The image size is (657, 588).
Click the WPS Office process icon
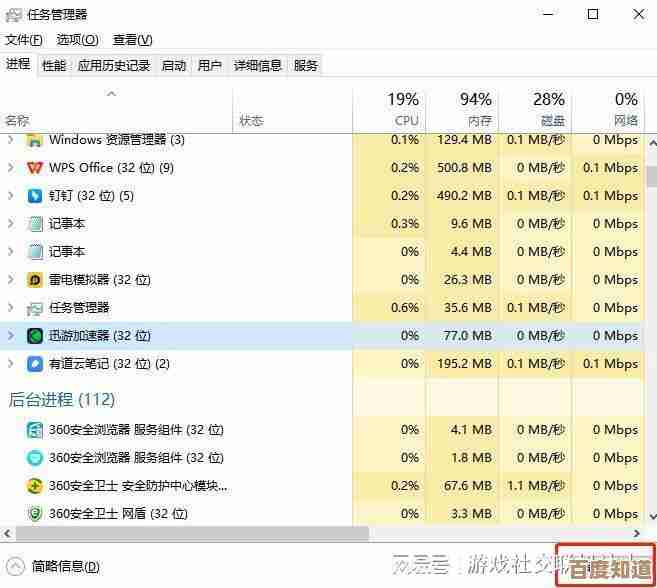point(35,168)
